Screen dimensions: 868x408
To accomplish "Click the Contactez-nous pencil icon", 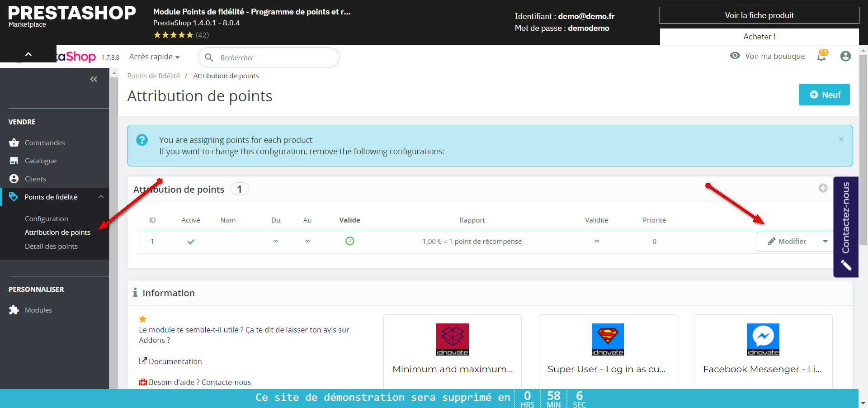I will click(x=846, y=265).
